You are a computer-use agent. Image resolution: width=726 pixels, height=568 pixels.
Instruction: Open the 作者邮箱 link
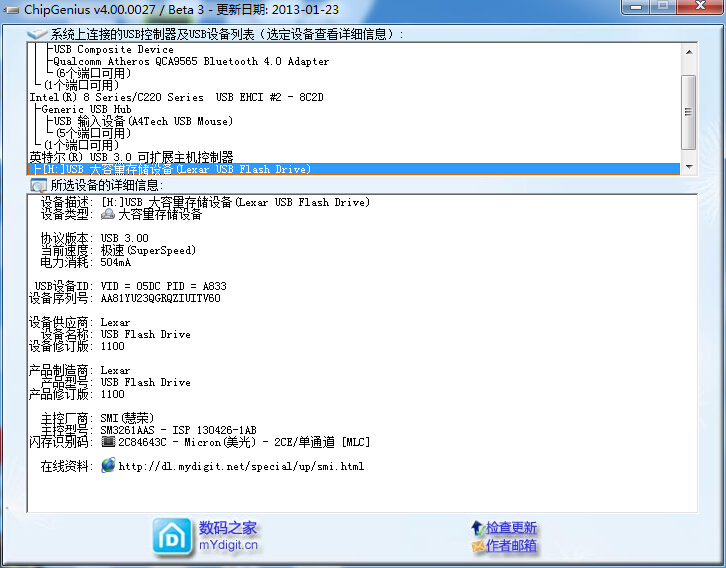pyautogui.click(x=511, y=546)
